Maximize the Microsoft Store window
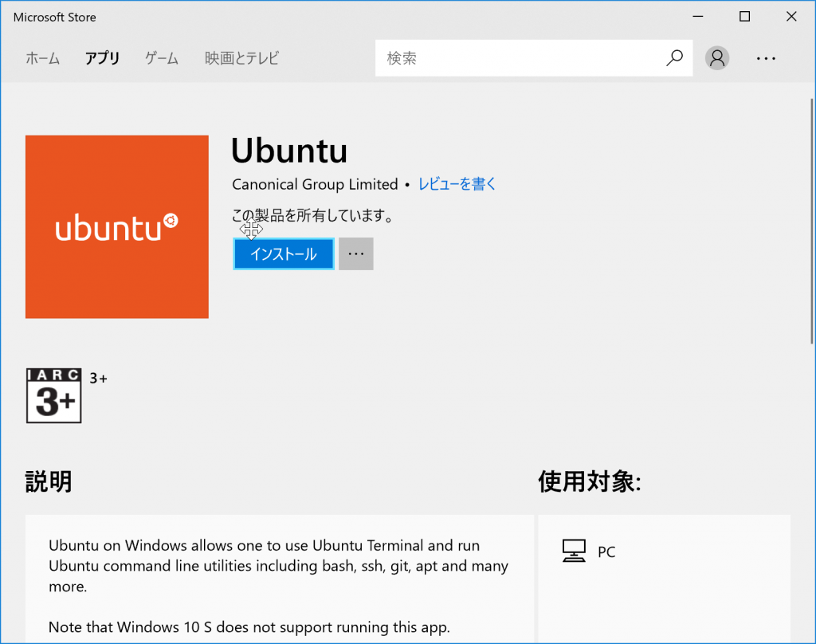 tap(745, 17)
